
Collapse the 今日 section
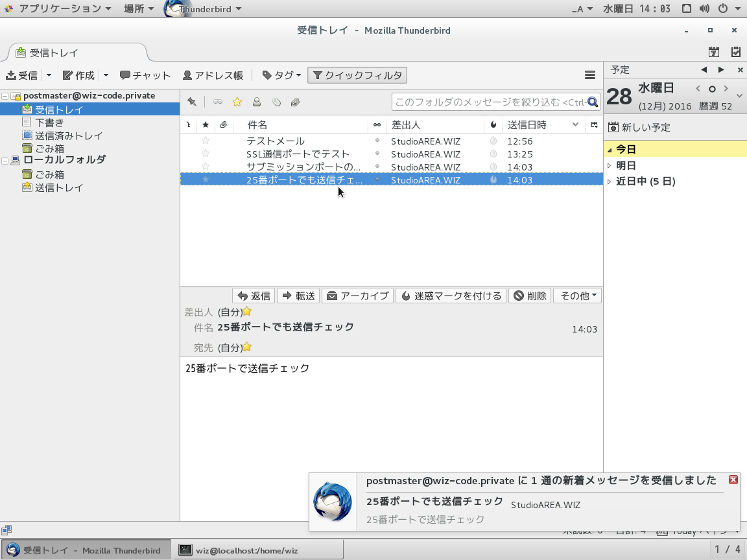pyautogui.click(x=610, y=150)
